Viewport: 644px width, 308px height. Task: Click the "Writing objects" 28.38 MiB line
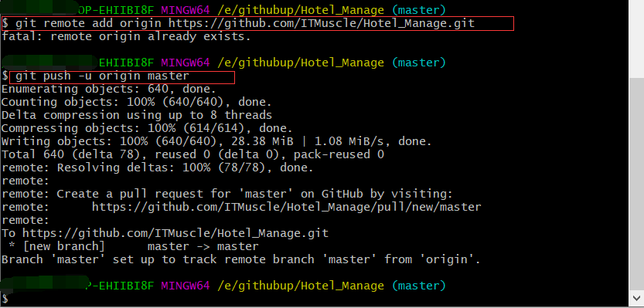216,141
